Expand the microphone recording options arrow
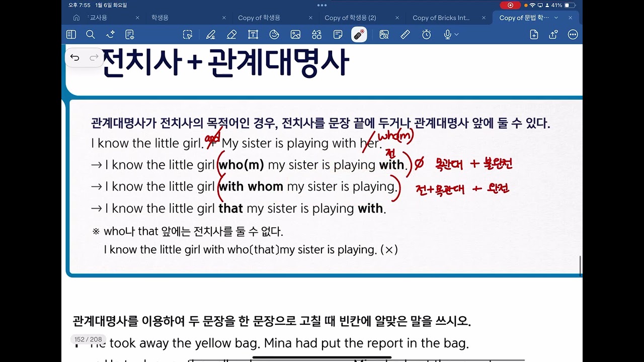The image size is (644, 362). (456, 35)
